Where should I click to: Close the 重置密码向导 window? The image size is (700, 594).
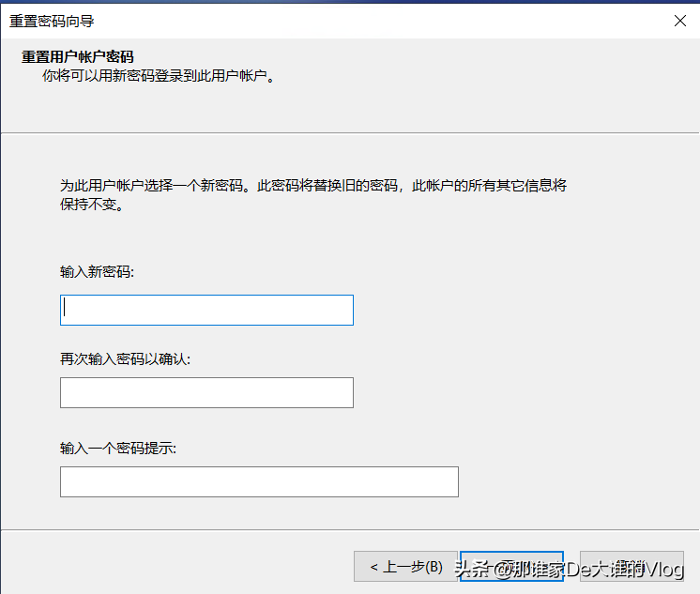680,21
